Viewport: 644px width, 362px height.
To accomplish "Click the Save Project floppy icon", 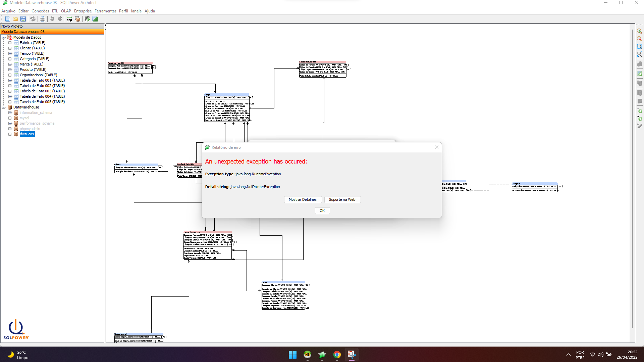I will coord(23,19).
